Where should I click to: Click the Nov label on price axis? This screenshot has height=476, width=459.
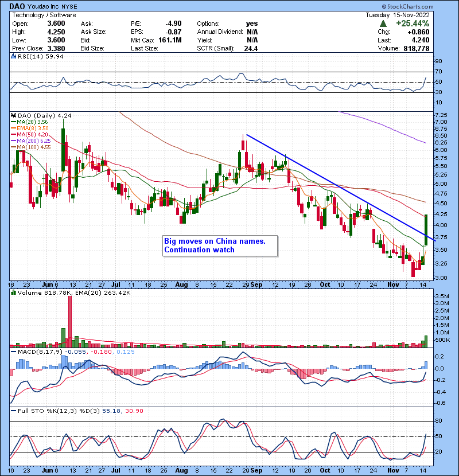point(393,285)
